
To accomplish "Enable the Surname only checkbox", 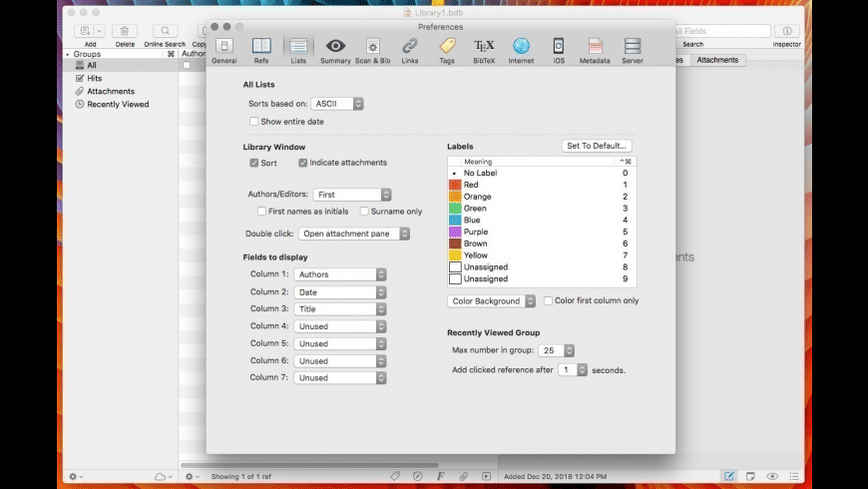I will click(365, 212).
